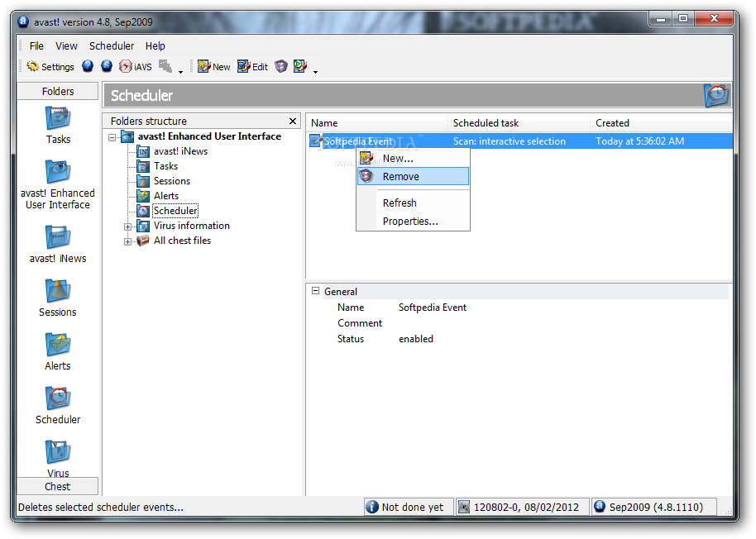Open Alerts in the Folders sidebar
This screenshot has height=539, width=756.
58,351
